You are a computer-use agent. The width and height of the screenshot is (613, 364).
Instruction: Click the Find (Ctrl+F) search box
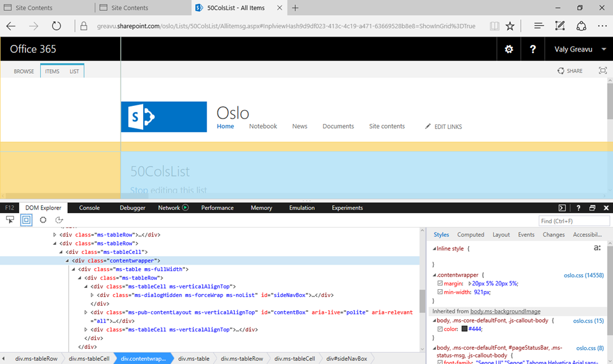573,221
